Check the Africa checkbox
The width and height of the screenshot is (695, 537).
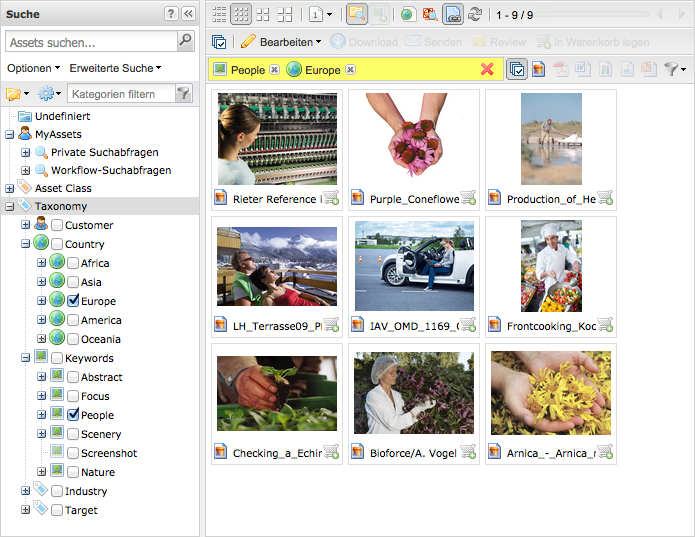click(73, 263)
